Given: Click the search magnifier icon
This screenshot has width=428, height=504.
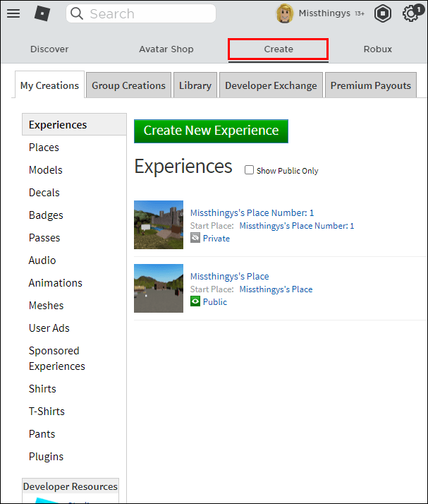Looking at the screenshot, I should pyautogui.click(x=77, y=13).
